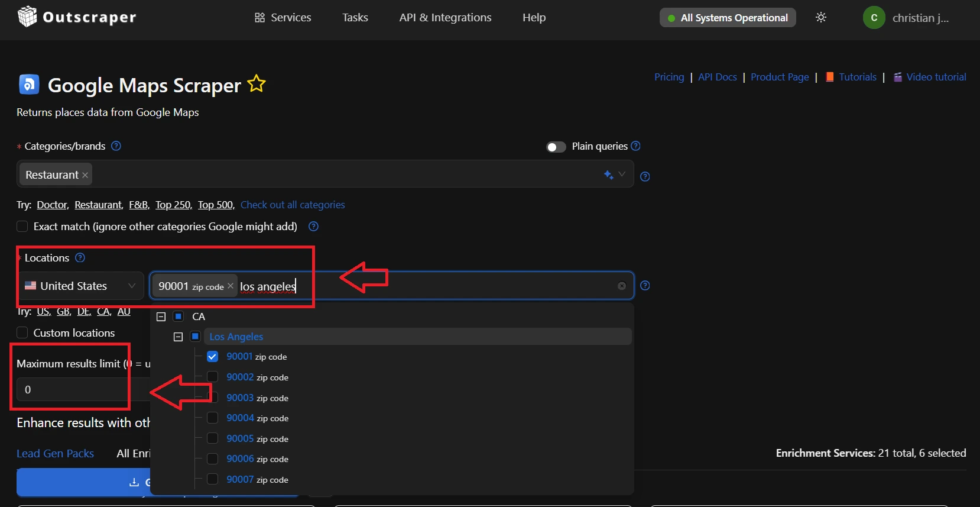The image size is (980, 507).
Task: Toggle the light/dark theme sun icon
Action: pos(821,18)
